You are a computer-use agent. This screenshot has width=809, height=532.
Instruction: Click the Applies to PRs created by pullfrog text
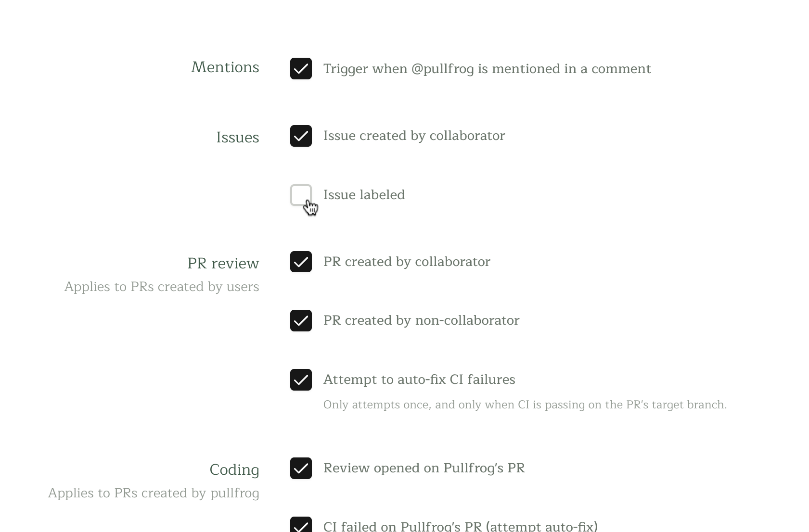coord(154,493)
